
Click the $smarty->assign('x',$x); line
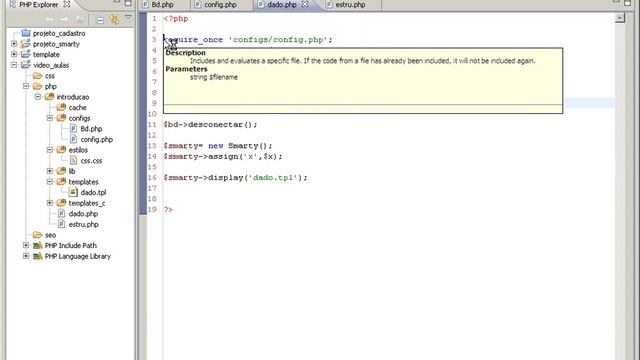tap(223, 156)
